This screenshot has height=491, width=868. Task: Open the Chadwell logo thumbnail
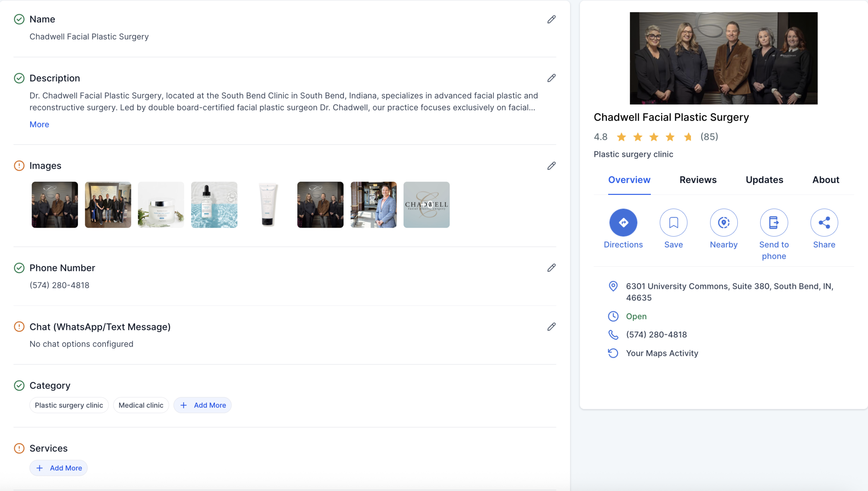tap(427, 205)
